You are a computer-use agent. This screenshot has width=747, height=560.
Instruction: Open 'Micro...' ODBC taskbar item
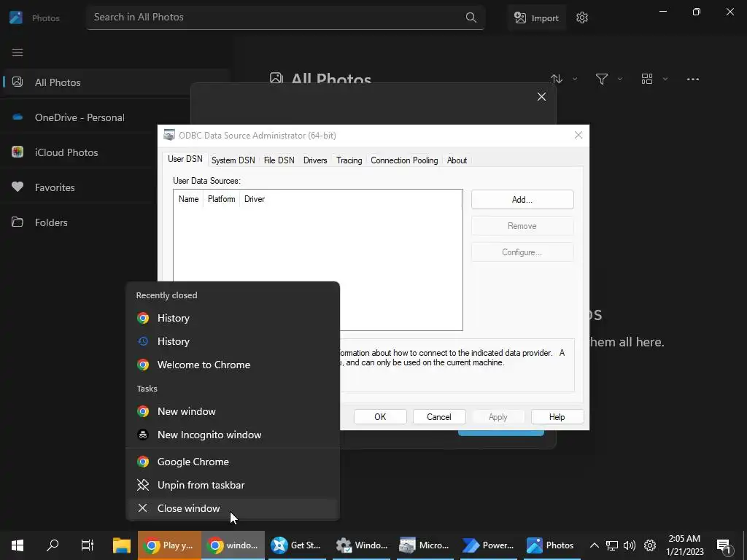pyautogui.click(x=425, y=545)
